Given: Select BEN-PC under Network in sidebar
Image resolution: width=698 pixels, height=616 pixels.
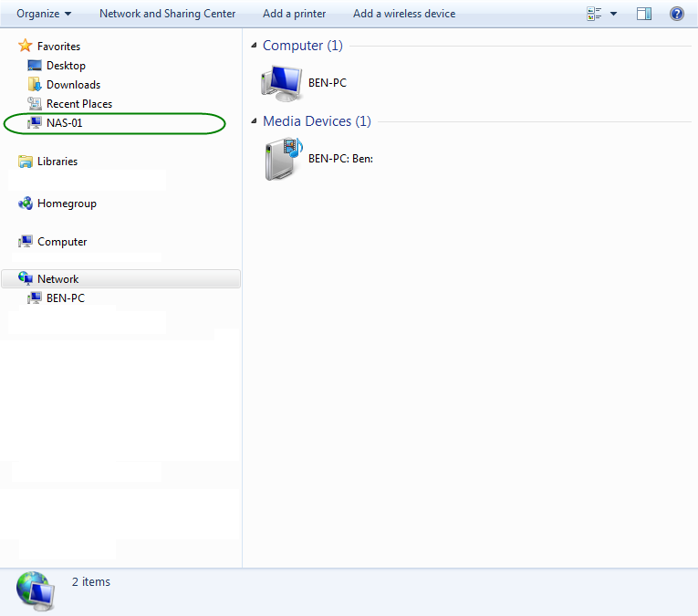Looking at the screenshot, I should coord(66,298).
